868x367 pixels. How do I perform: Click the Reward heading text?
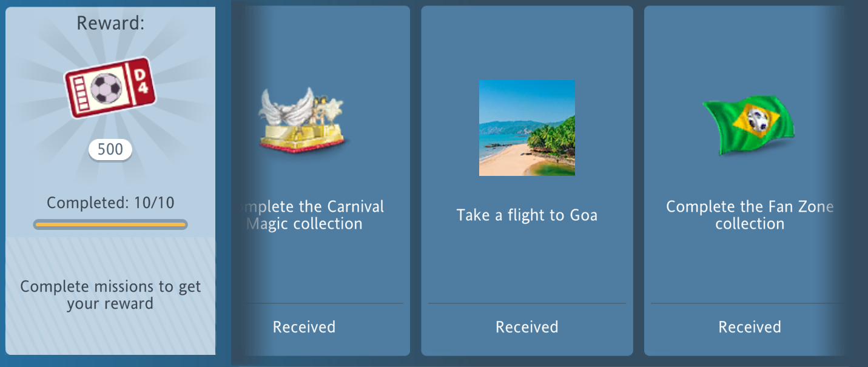coord(110,23)
